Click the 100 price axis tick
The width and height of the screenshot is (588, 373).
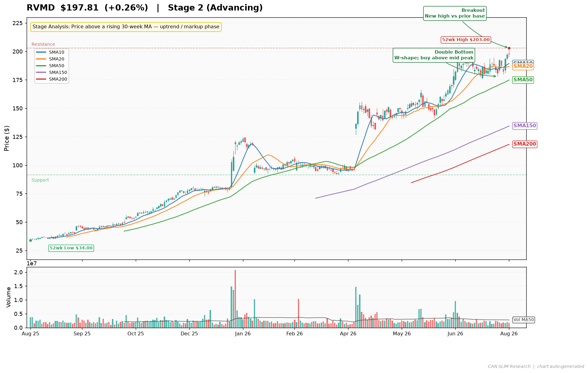coord(17,165)
